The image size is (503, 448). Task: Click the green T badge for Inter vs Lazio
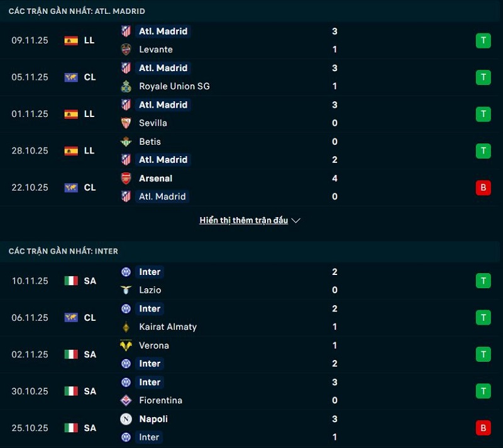tap(483, 281)
